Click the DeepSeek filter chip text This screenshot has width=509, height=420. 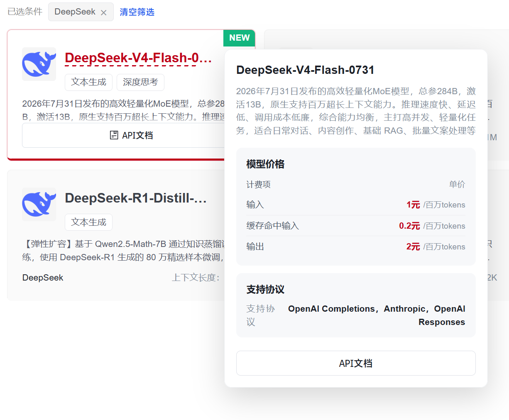75,12
